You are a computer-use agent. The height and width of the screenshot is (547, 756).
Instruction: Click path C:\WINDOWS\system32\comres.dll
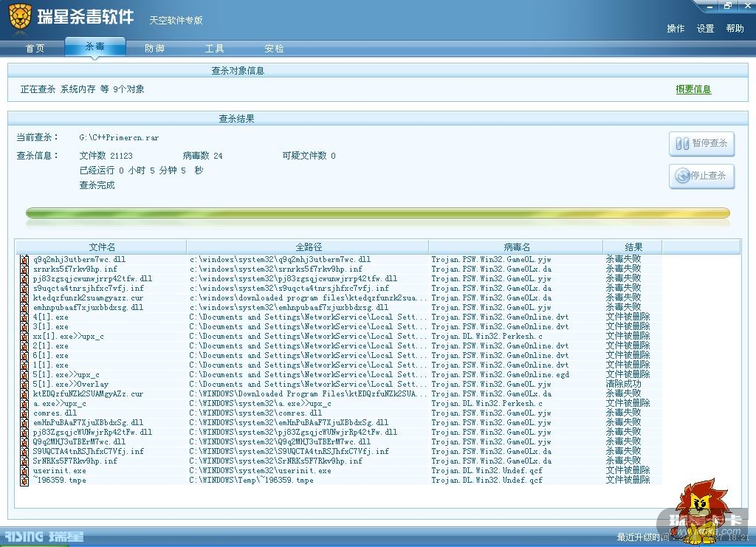pyautogui.click(x=255, y=413)
